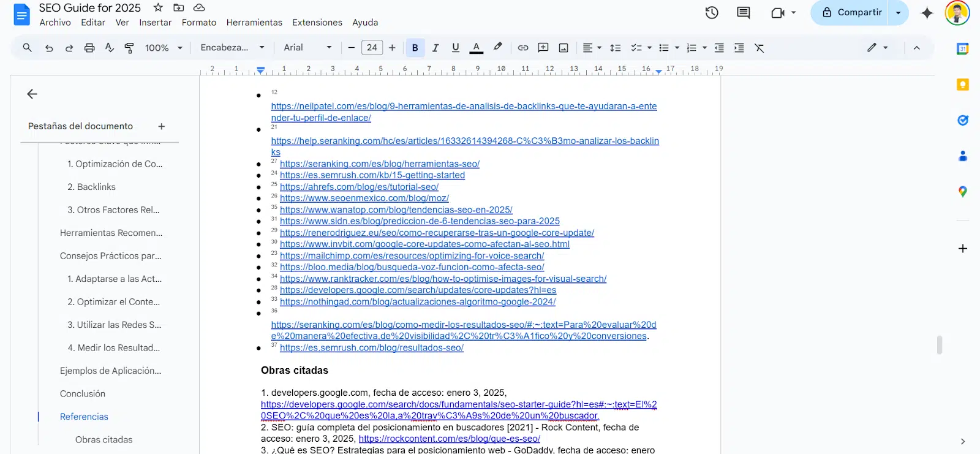
Task: Open the Arial font dropdown
Action: 307,48
